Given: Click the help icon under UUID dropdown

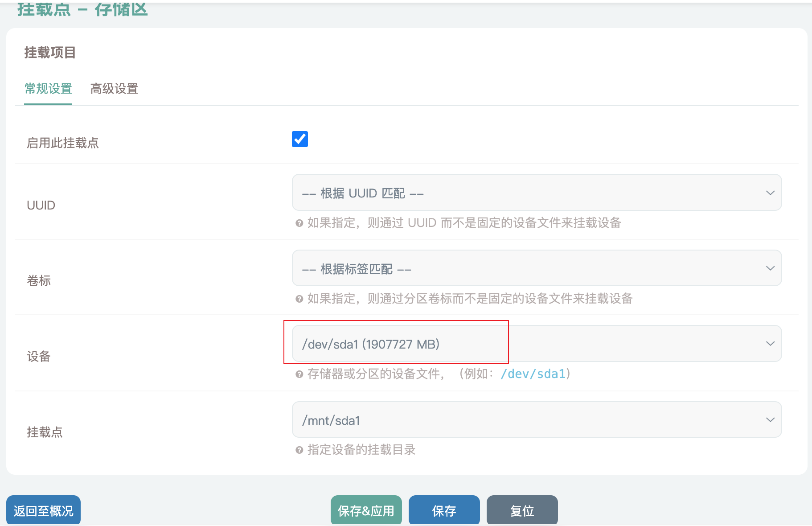Looking at the screenshot, I should [299, 223].
